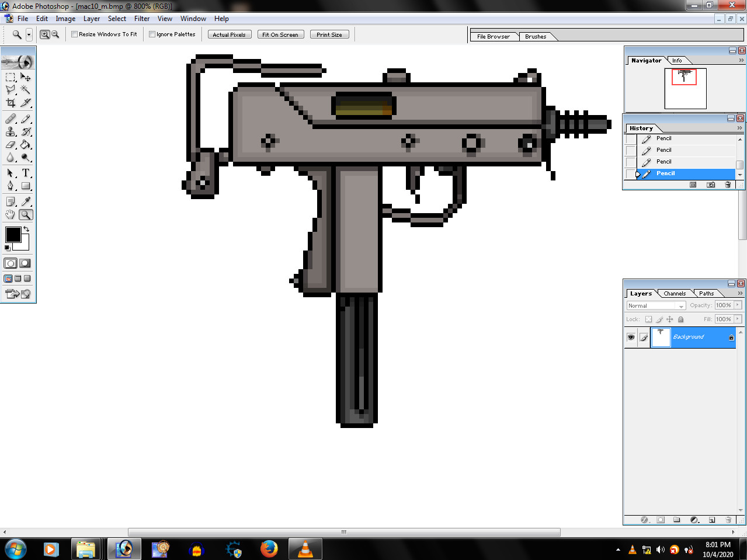This screenshot has width=747, height=560.
Task: Select the Paint Bucket tool
Action: pos(26,145)
